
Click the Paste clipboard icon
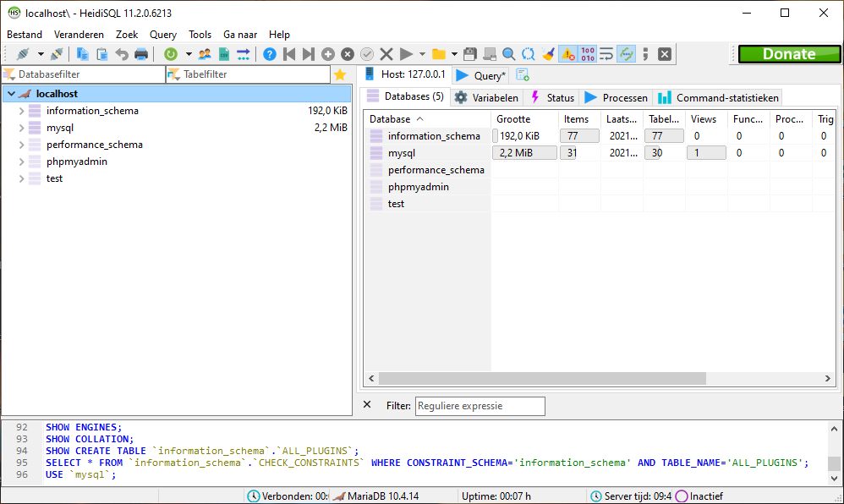pyautogui.click(x=101, y=54)
